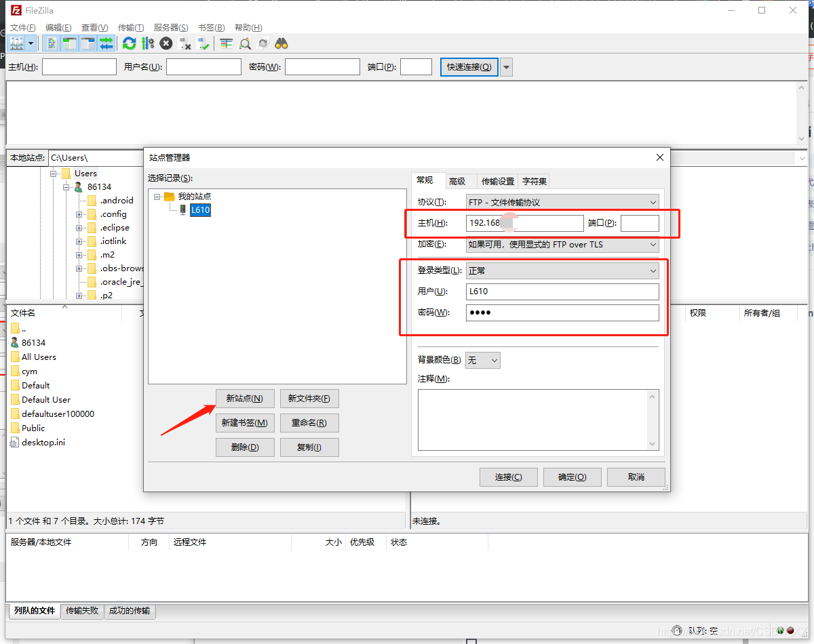Viewport: 814px width, 644px height.
Task: Switch to the 成功的传输 queue tab
Action: [130, 611]
